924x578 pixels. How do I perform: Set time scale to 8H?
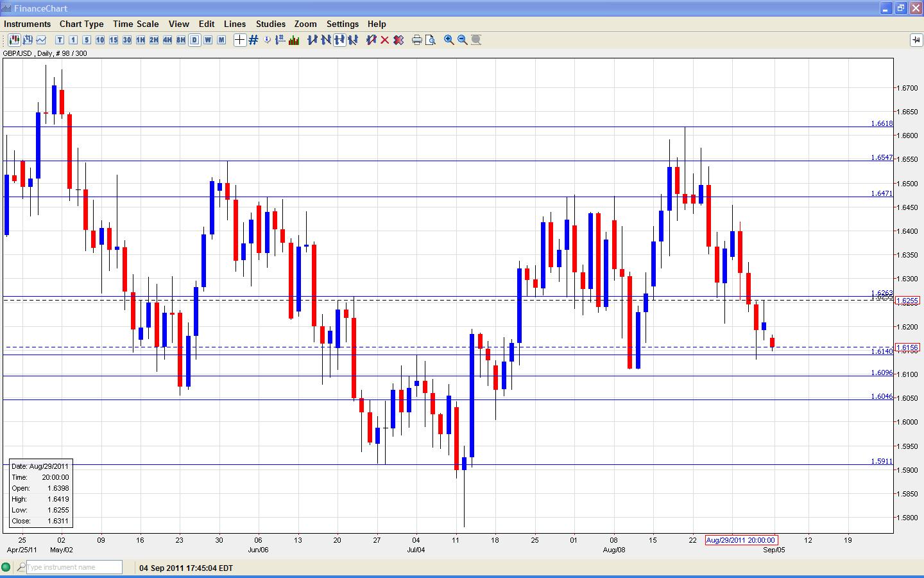(181, 40)
